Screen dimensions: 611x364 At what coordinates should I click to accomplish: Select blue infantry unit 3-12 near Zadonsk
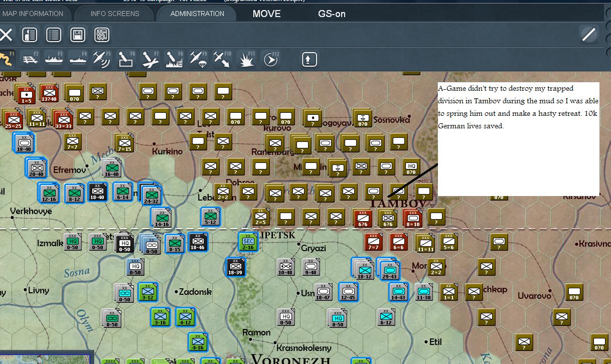point(147,291)
